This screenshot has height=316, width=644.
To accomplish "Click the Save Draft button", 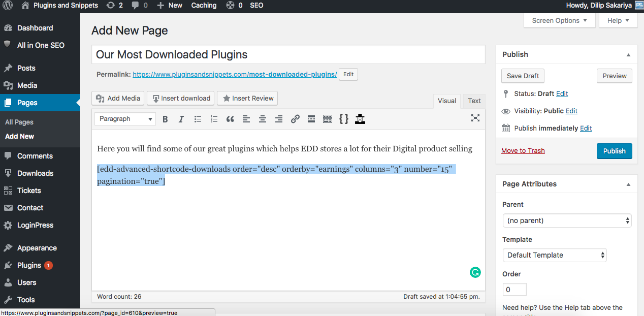I will pos(523,76).
